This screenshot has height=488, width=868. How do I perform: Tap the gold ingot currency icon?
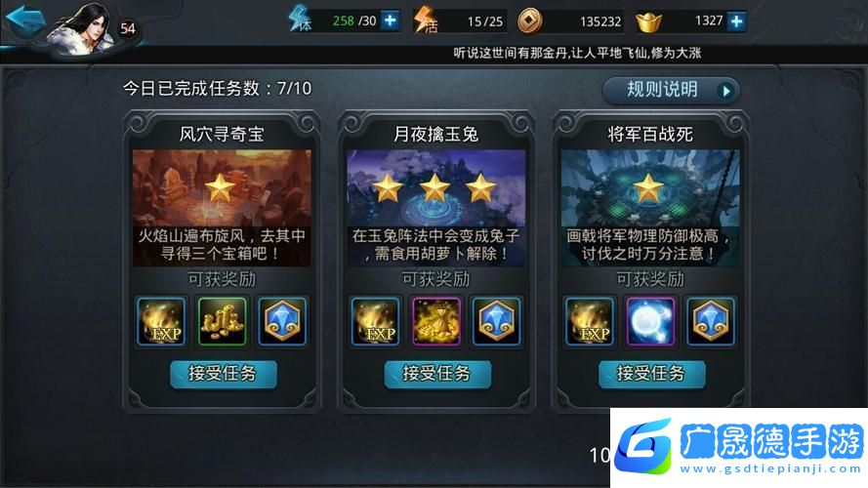(648, 22)
